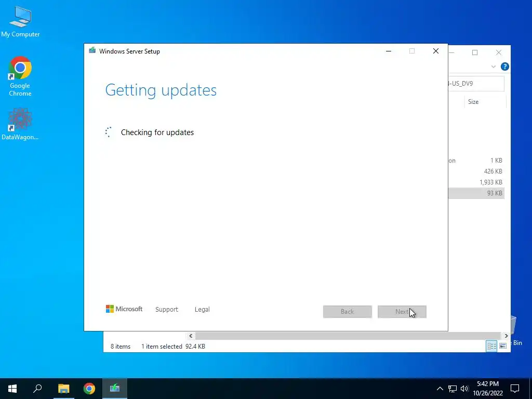Click the File Explorer horizontal scrollbar track
Viewport: 532px width, 399px height.
(349, 336)
